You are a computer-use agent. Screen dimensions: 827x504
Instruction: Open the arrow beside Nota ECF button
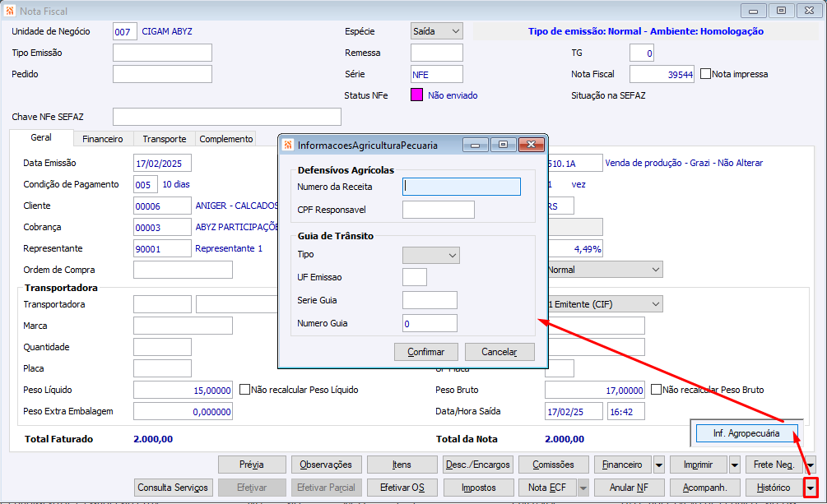583,488
